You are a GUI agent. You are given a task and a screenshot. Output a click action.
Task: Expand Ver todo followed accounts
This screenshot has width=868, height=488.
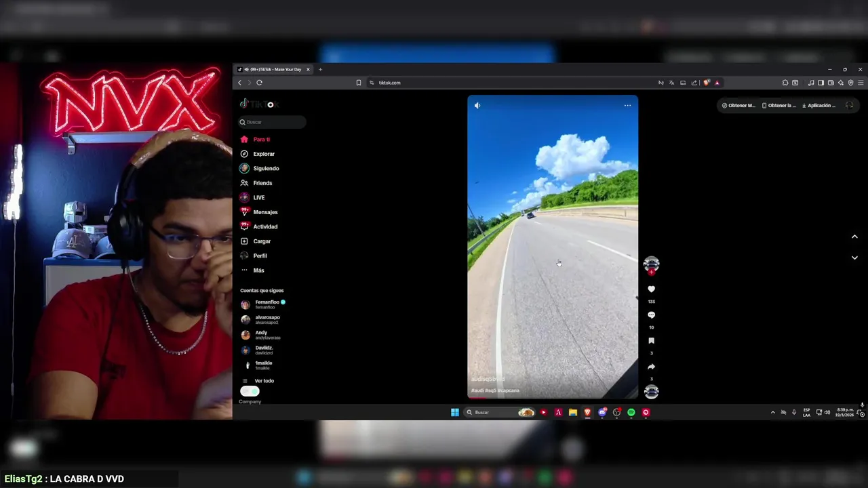(258, 381)
